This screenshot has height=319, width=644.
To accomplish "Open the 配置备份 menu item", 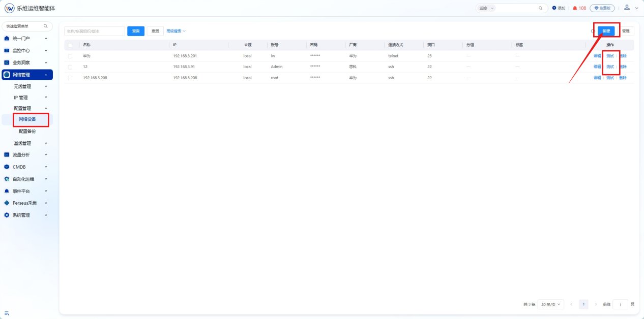I will click(x=27, y=131).
